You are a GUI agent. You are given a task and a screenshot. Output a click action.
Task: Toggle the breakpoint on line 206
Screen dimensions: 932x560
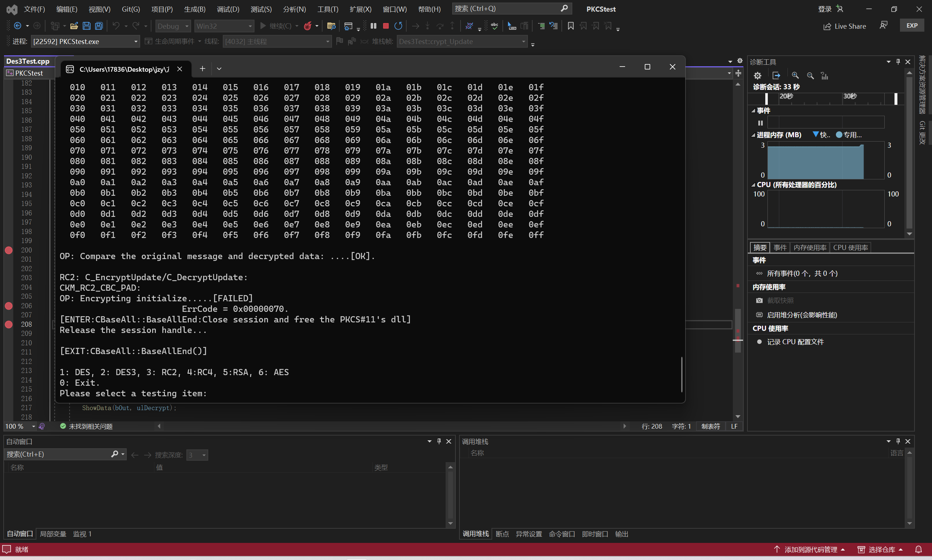pyautogui.click(x=9, y=306)
